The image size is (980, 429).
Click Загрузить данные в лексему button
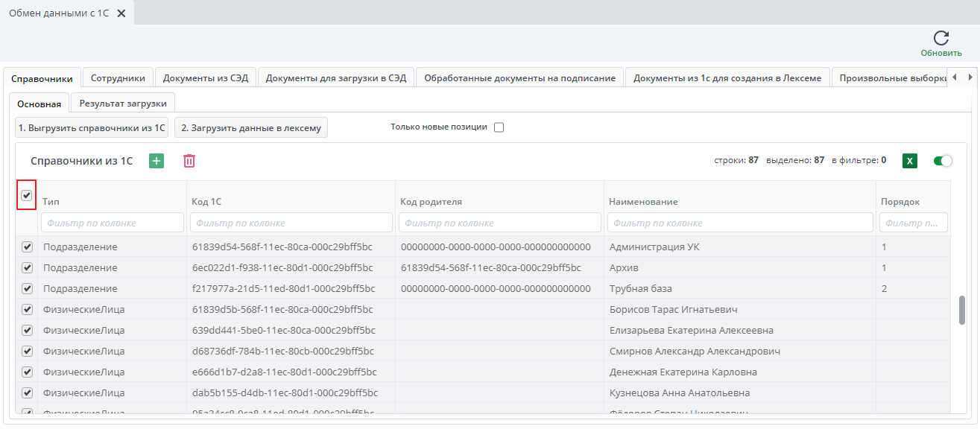(x=251, y=128)
